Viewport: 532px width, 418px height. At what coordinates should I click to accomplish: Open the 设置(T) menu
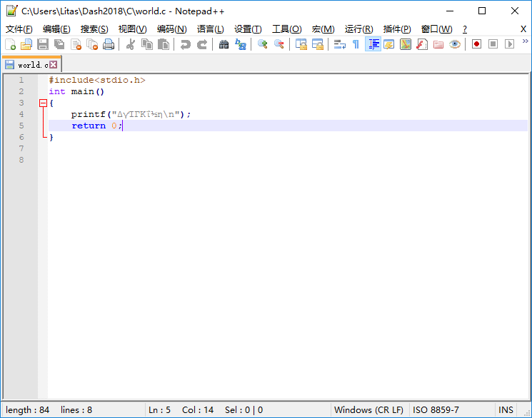click(248, 29)
